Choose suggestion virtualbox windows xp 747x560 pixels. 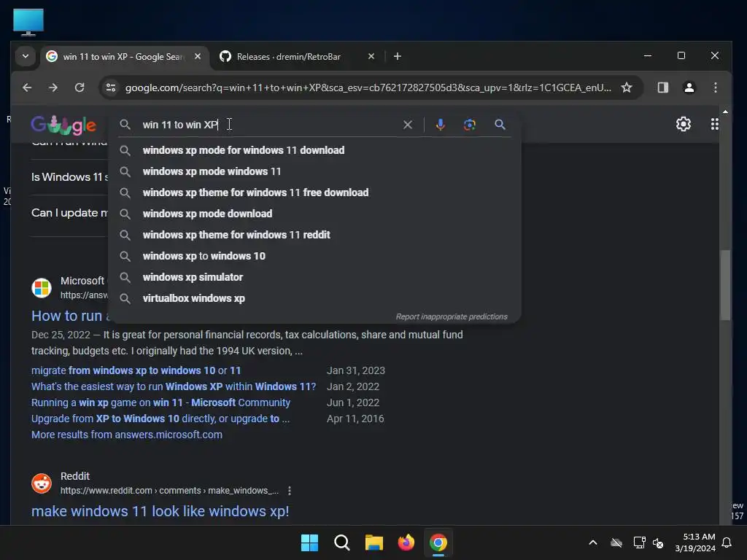(x=314, y=298)
